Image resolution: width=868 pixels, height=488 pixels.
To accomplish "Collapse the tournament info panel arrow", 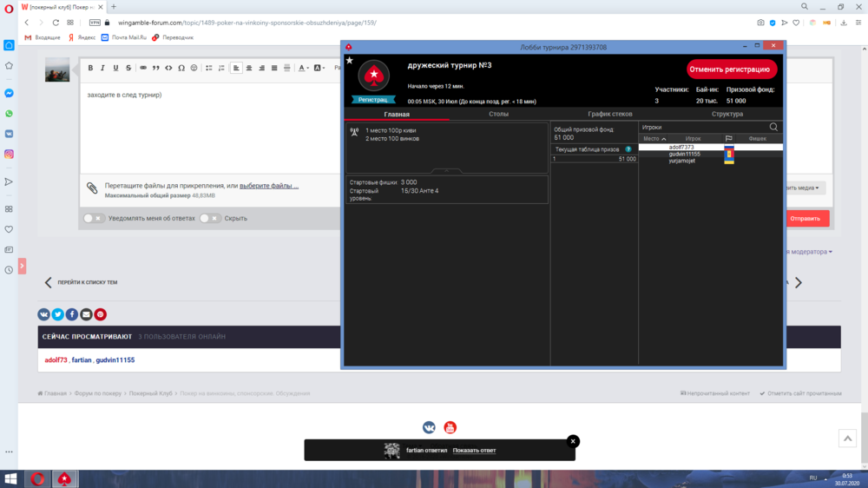I will (446, 171).
